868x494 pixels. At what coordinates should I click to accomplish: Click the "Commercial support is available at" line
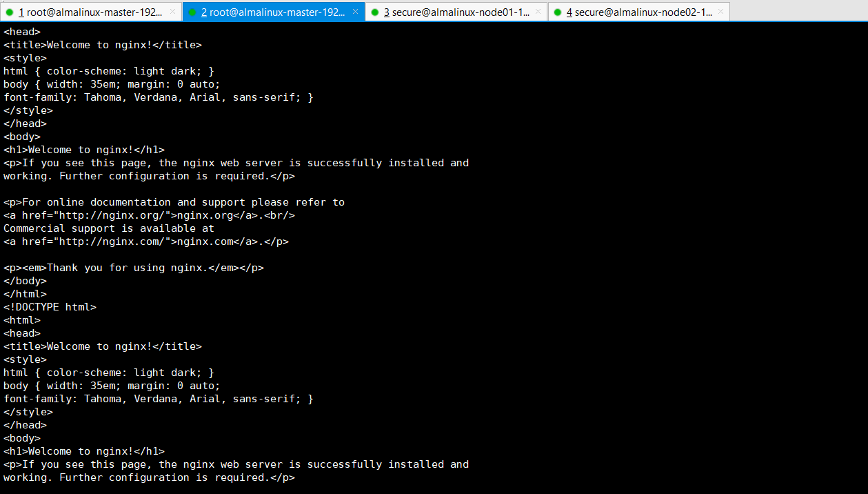tap(109, 228)
